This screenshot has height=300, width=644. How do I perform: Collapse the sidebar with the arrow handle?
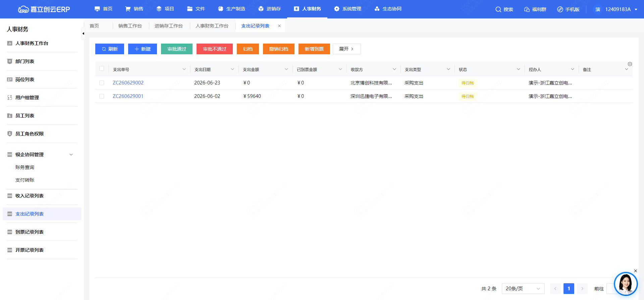(x=83, y=34)
